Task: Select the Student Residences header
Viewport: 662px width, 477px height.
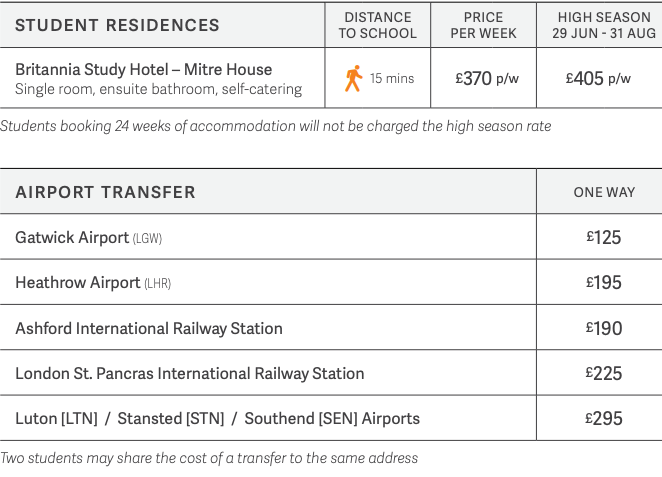Action: click(x=117, y=25)
